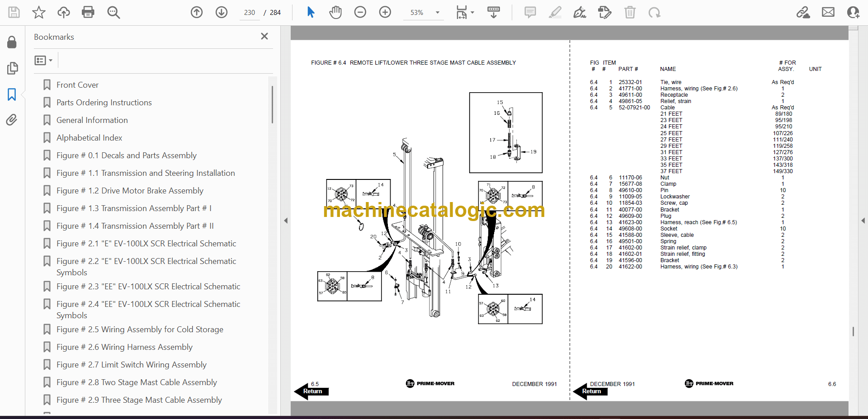
Task: Go to next page
Action: (222, 12)
